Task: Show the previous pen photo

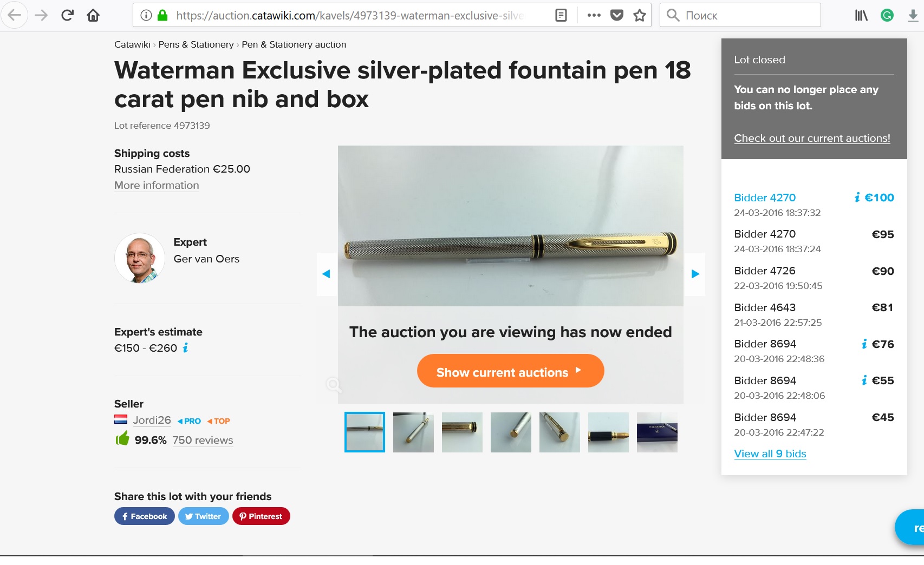Action: 326,274
